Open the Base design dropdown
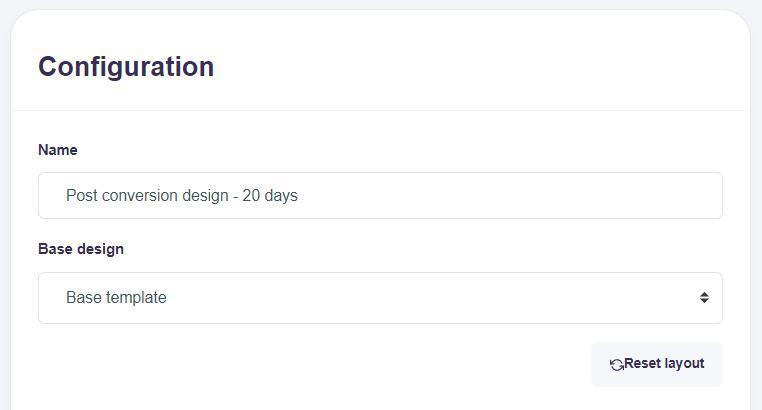The height and width of the screenshot is (410, 762). tap(380, 298)
